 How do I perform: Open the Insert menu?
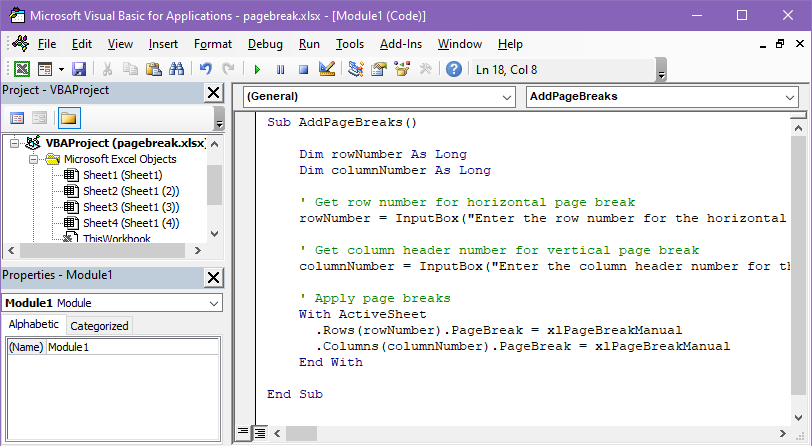(x=163, y=44)
